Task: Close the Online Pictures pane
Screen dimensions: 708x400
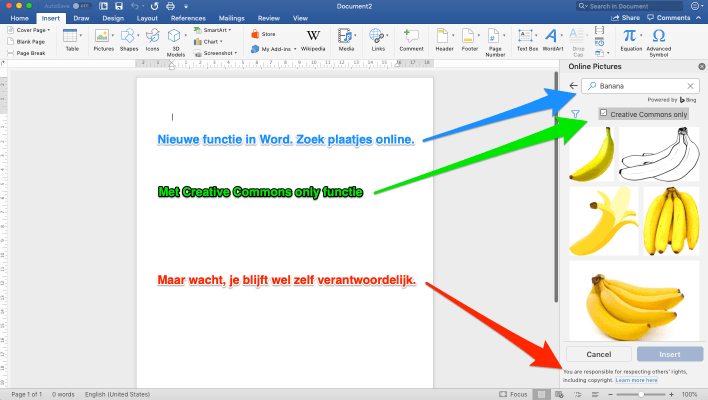Action: click(x=701, y=66)
